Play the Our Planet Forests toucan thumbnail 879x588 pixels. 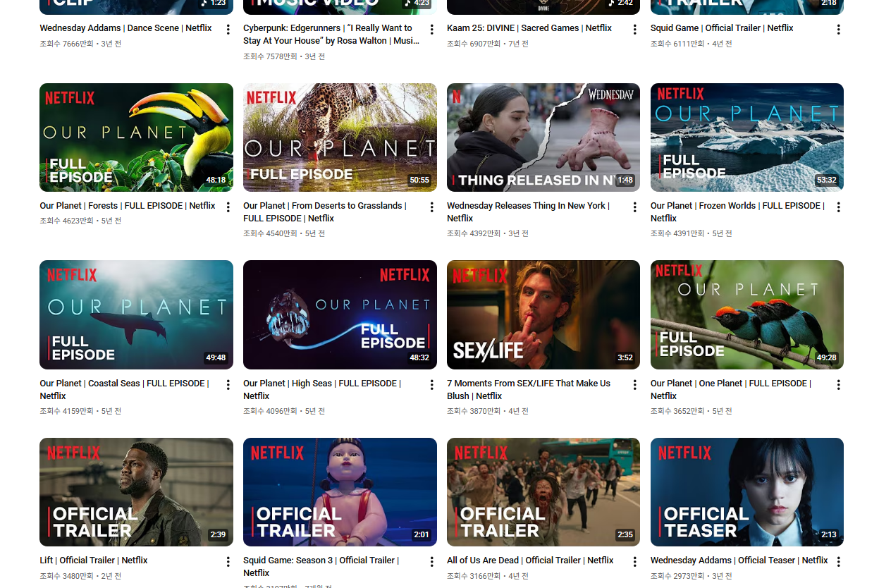[136, 137]
